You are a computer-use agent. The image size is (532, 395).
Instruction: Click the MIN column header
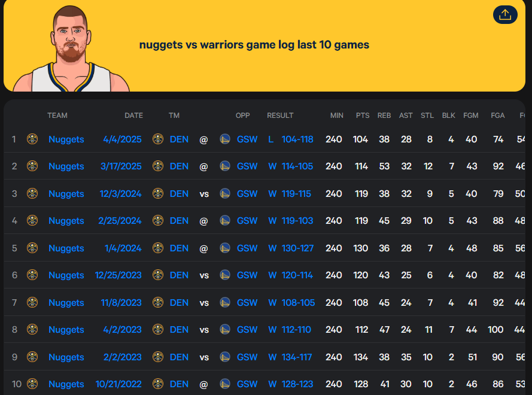click(x=337, y=116)
